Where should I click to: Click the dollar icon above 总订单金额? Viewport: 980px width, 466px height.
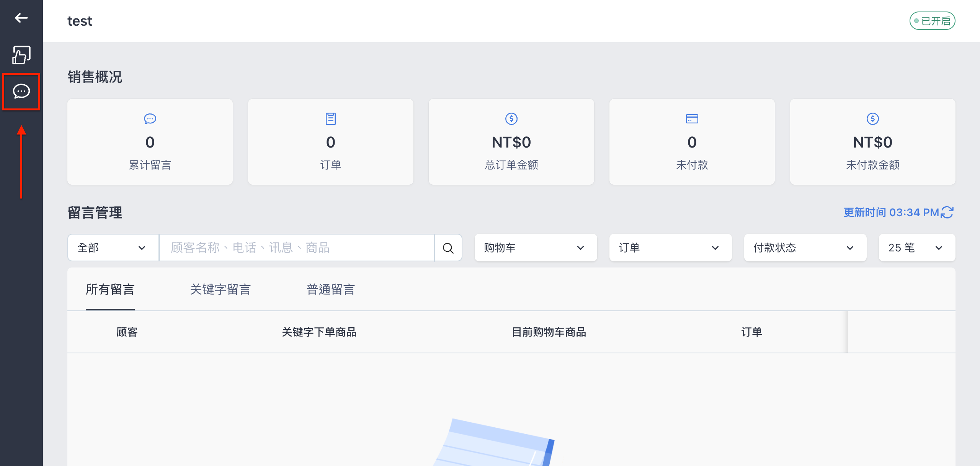pos(511,119)
